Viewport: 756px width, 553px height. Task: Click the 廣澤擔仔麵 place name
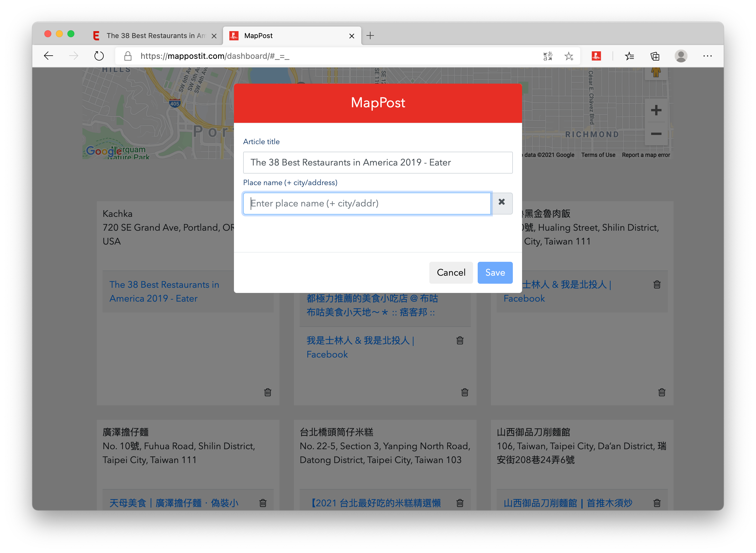coord(126,432)
